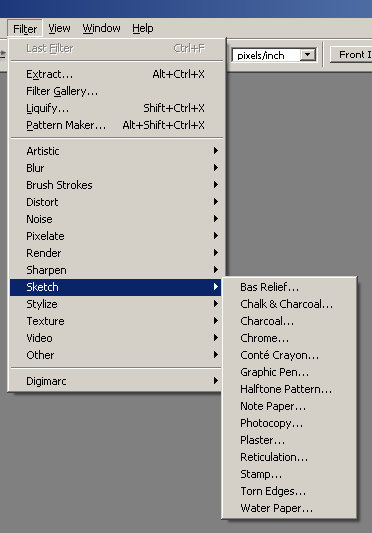Select the Water Paper… filter
This screenshot has width=372, height=533.
coord(289,508)
